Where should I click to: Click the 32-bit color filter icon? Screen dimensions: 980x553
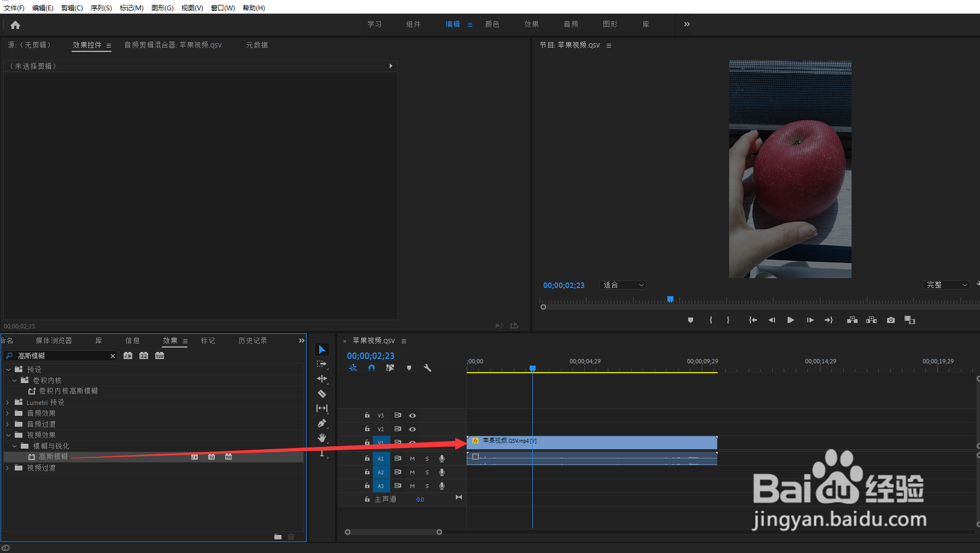144,356
